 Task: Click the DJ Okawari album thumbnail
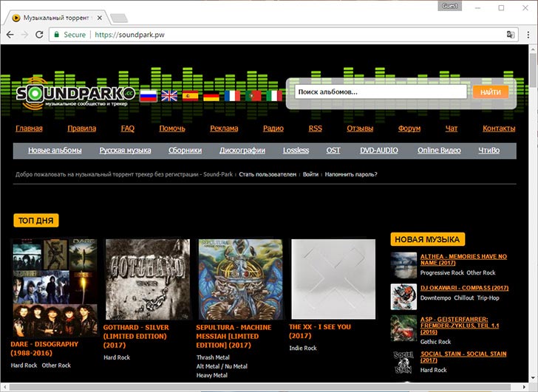point(403,297)
